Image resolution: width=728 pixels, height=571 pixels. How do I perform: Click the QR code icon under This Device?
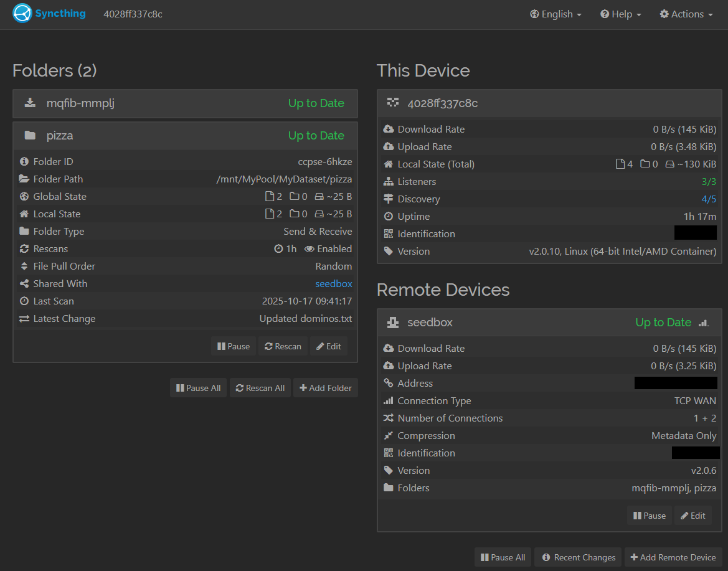(x=389, y=234)
